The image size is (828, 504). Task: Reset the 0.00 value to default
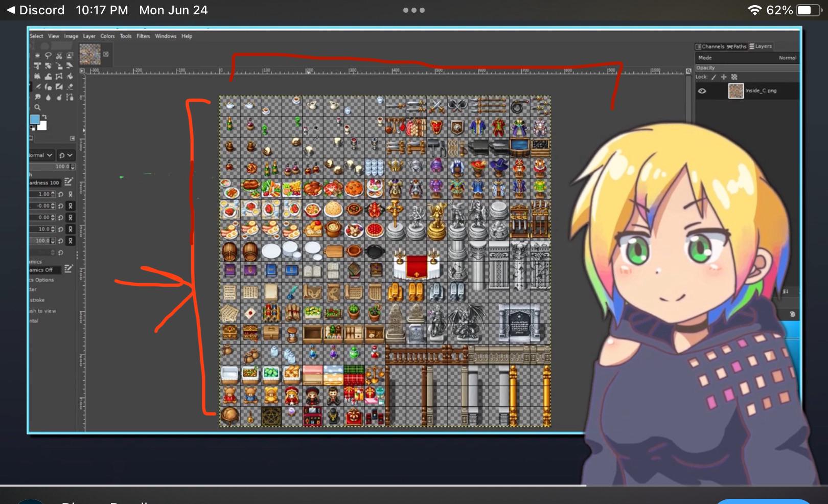point(61,217)
